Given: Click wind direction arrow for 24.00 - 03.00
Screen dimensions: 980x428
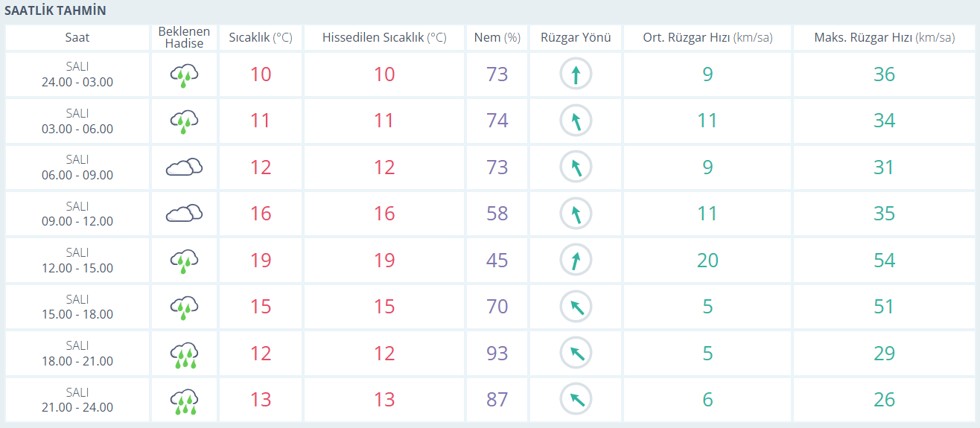Looking at the screenshot, I should coord(575,74).
